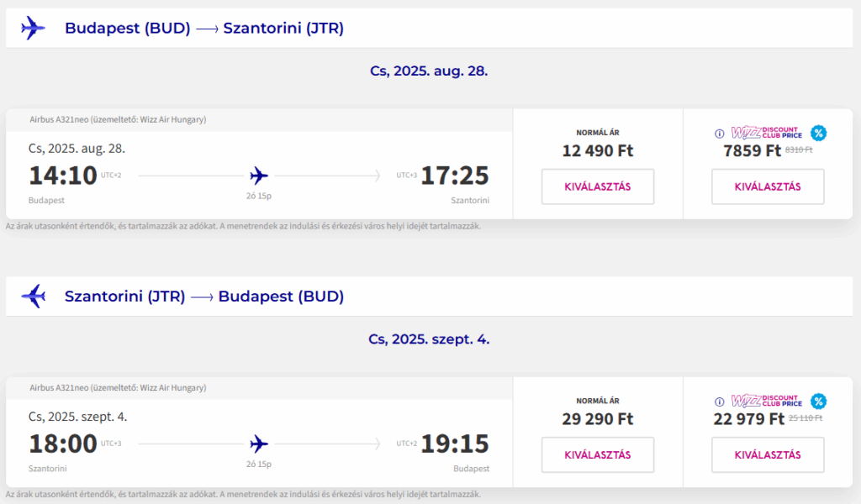This screenshot has height=504, width=861.
Task: Click the plane icon on the 18:00 flight timeline
Action: point(259,444)
